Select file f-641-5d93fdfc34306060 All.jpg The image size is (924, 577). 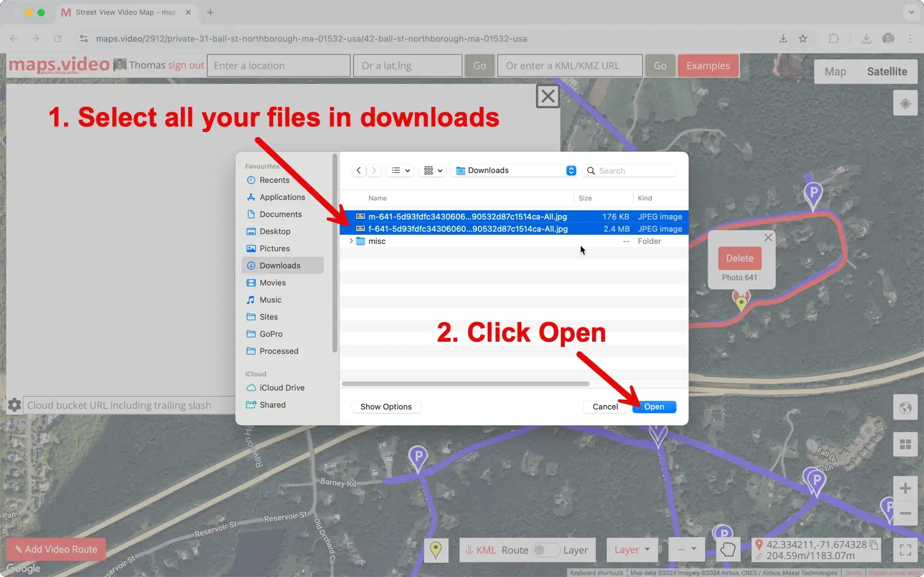click(x=514, y=229)
